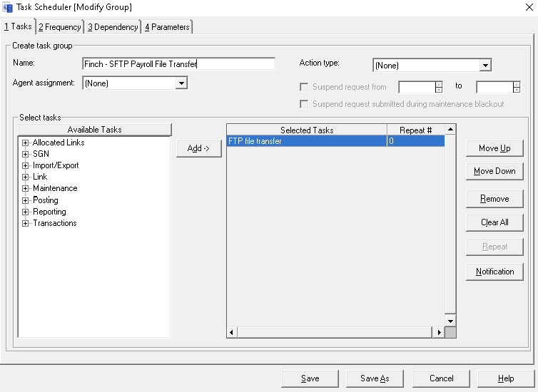
Task: Select Link in Available Tasks
Action: pos(40,177)
